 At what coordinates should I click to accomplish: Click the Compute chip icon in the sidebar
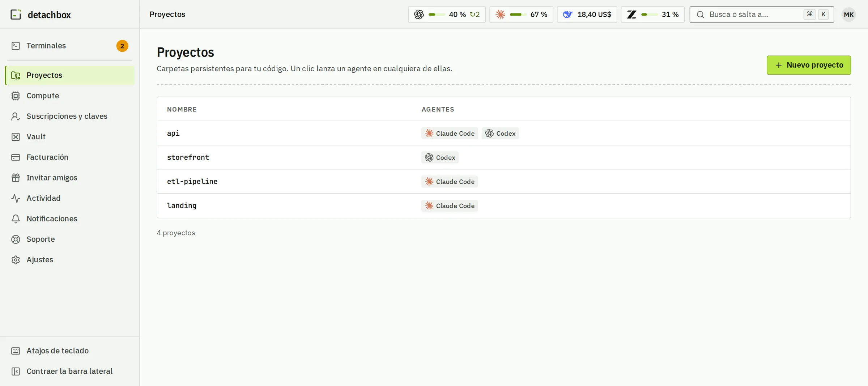point(16,96)
